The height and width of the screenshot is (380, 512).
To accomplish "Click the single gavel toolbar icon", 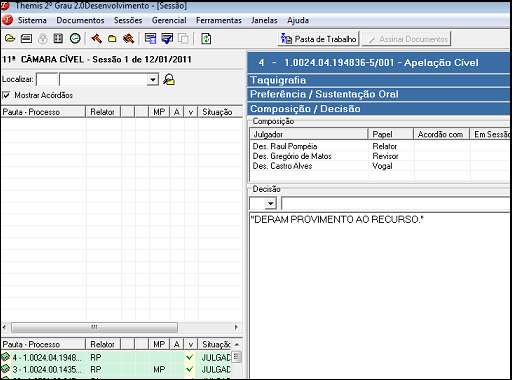I will click(x=97, y=39).
